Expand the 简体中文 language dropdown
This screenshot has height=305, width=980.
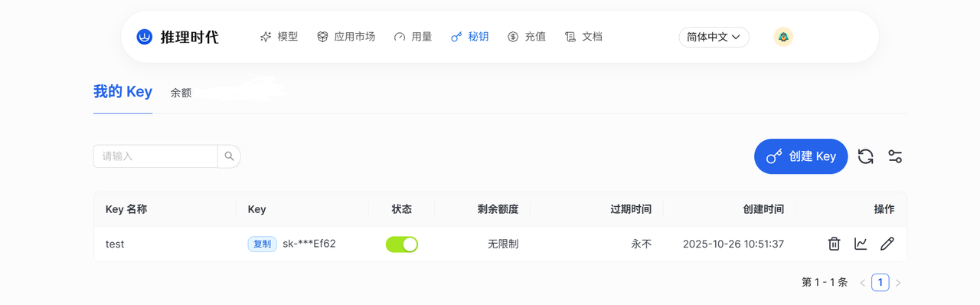(x=714, y=37)
